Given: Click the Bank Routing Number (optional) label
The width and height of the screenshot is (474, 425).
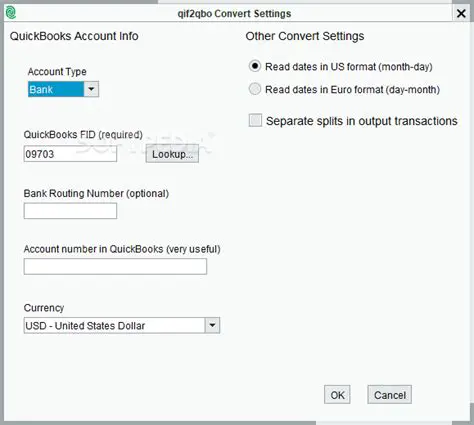Looking at the screenshot, I should click(96, 193).
